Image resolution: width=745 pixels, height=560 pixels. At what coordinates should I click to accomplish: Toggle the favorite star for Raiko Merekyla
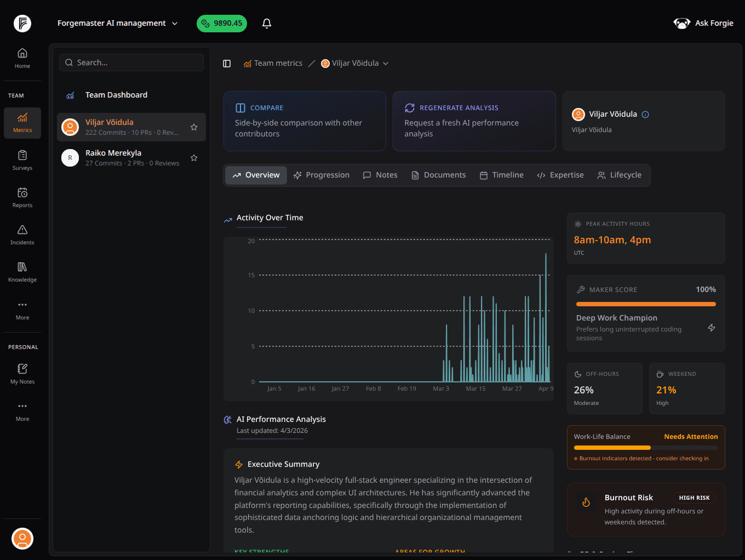[x=194, y=158]
